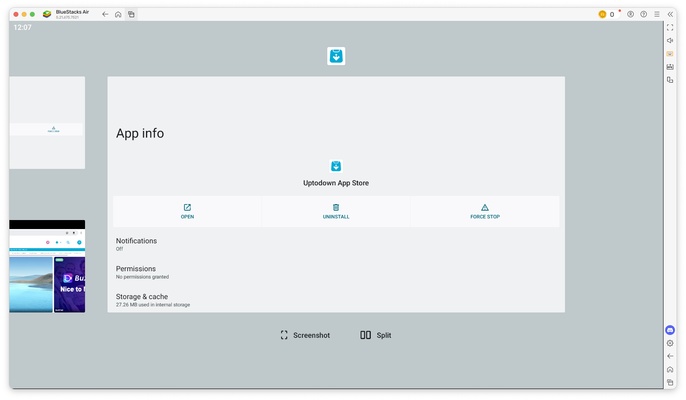Click the home icon in the sidebar
This screenshot has height=400, width=686.
pos(670,369)
